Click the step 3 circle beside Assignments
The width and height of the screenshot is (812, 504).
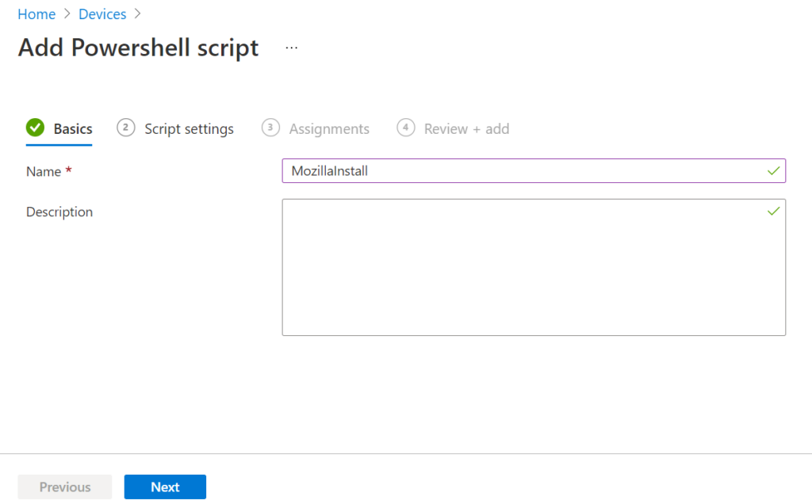[269, 128]
